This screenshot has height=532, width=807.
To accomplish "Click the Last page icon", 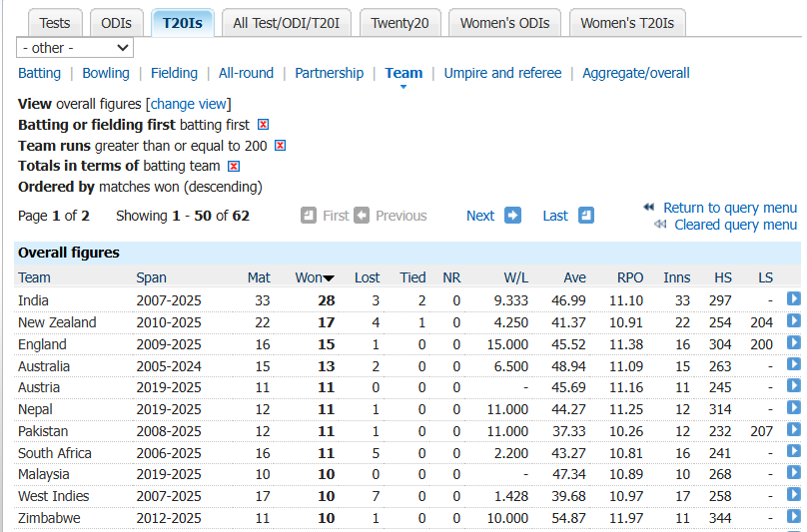I will click(586, 215).
